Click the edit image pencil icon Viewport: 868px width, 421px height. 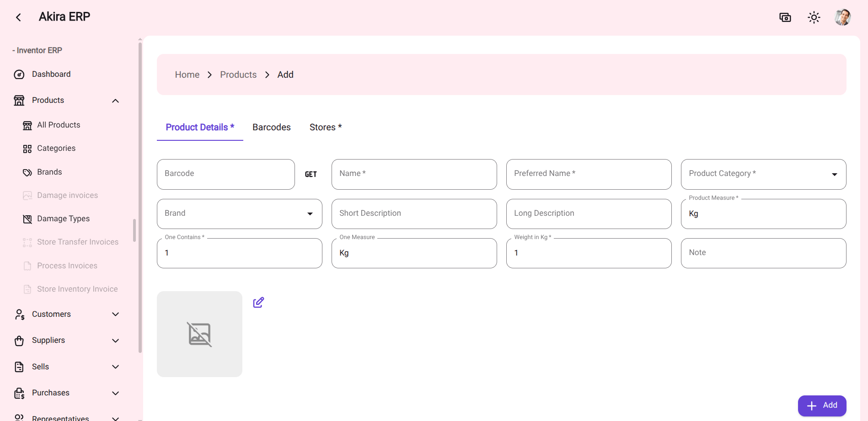pyautogui.click(x=258, y=303)
